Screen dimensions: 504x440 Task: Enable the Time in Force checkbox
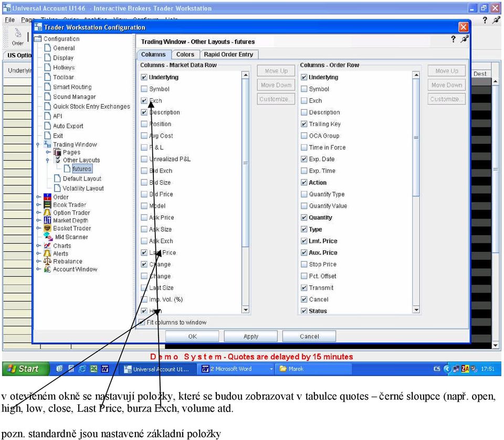click(304, 147)
